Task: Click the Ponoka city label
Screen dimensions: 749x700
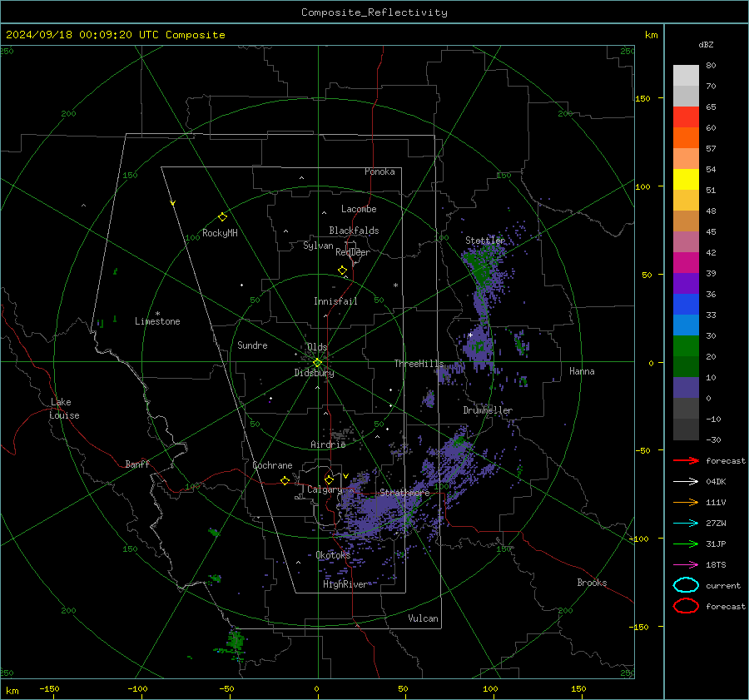Action: tap(379, 171)
